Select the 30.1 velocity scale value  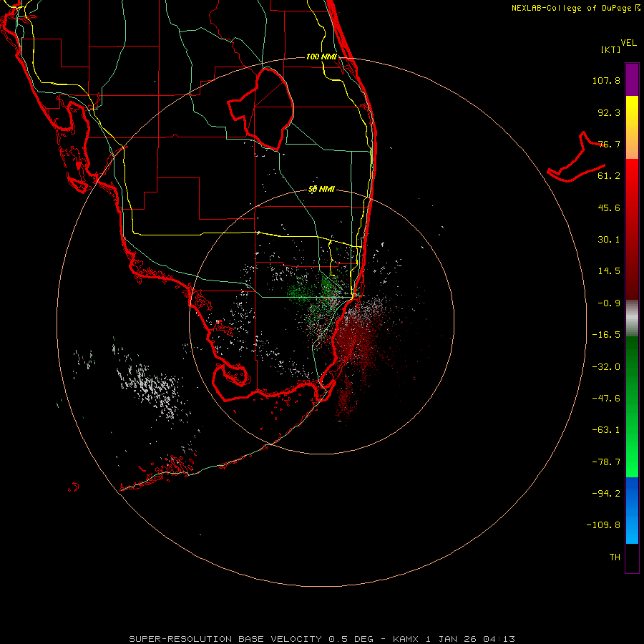point(609,240)
